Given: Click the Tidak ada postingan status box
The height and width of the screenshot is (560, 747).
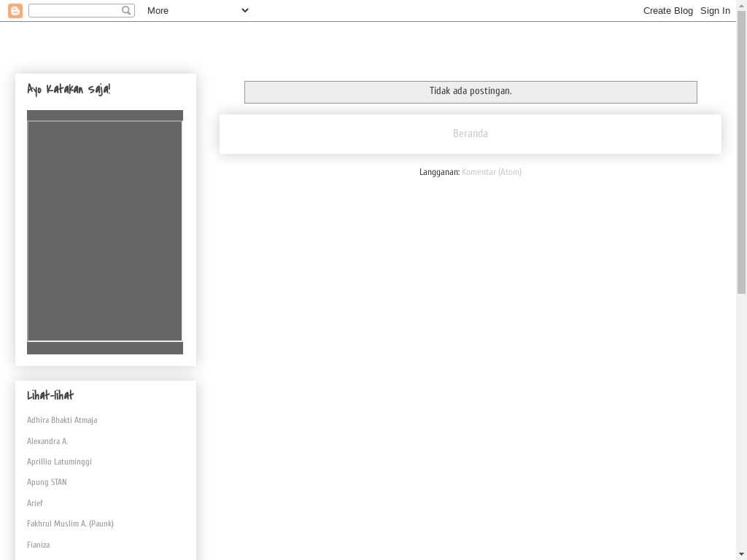Looking at the screenshot, I should (471, 92).
